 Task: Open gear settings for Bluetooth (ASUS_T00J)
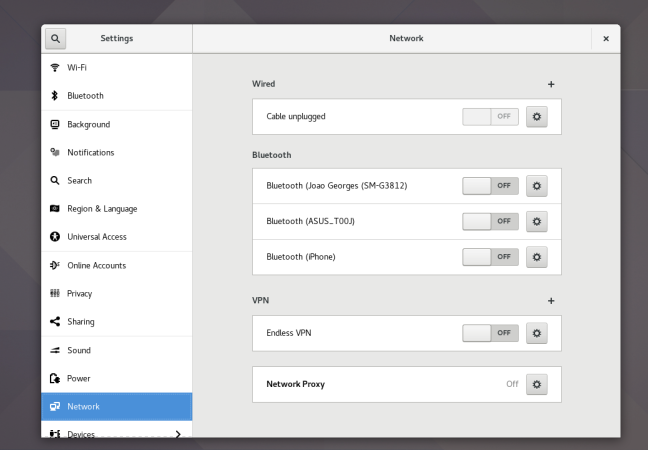[x=537, y=221]
